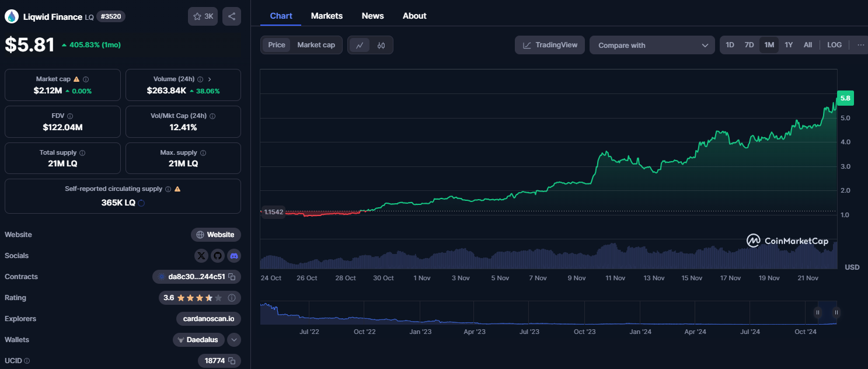
Task: Copy the contract address icon
Action: [x=232, y=277]
